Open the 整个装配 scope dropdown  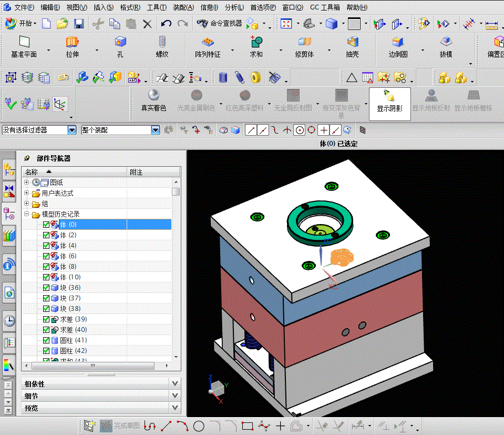pos(156,130)
